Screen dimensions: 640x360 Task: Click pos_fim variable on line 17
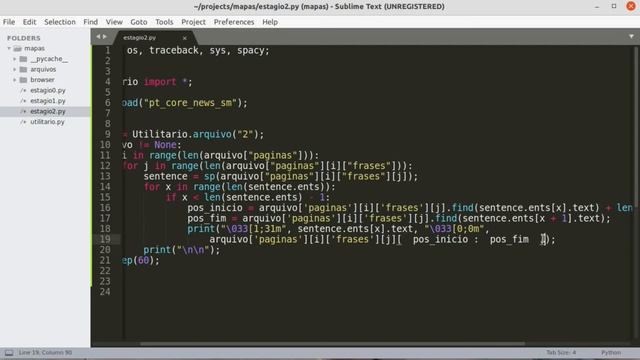tap(207, 218)
